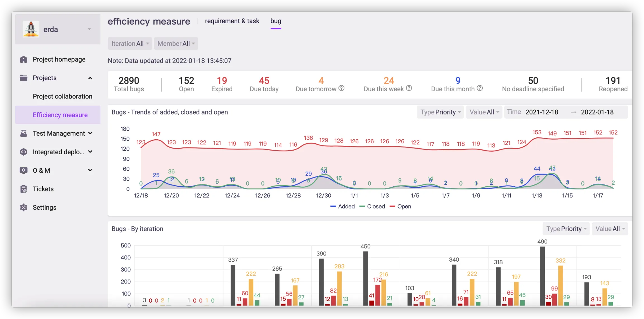Toggle the Open series in chart legend
This screenshot has width=644, height=319.
pyautogui.click(x=401, y=207)
